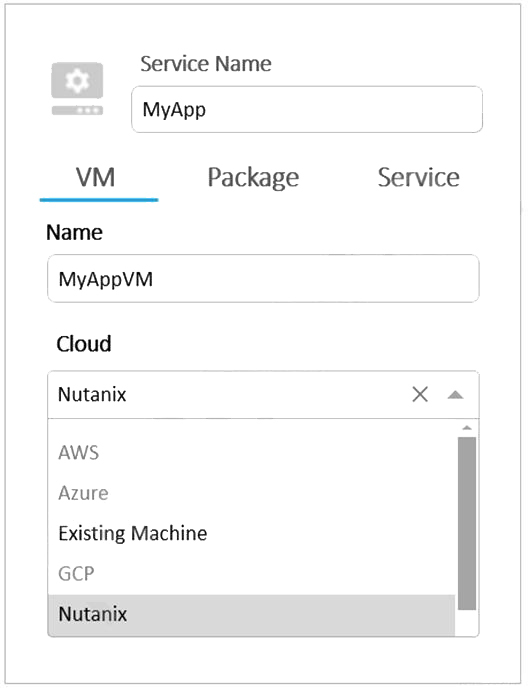Clear the Cloud selection with the X
528x691 pixels.
[420, 394]
